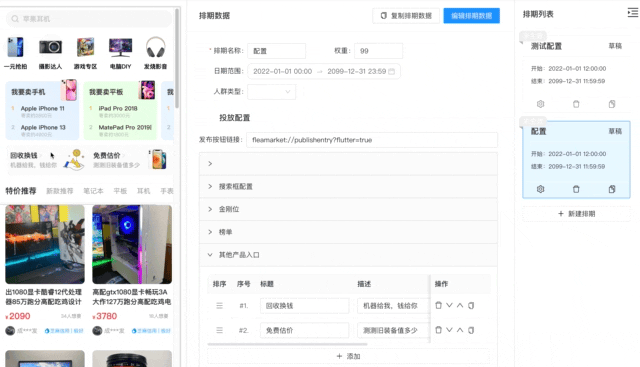Open the 回收换钱 entry card
The image size is (640, 367).
[47, 160]
